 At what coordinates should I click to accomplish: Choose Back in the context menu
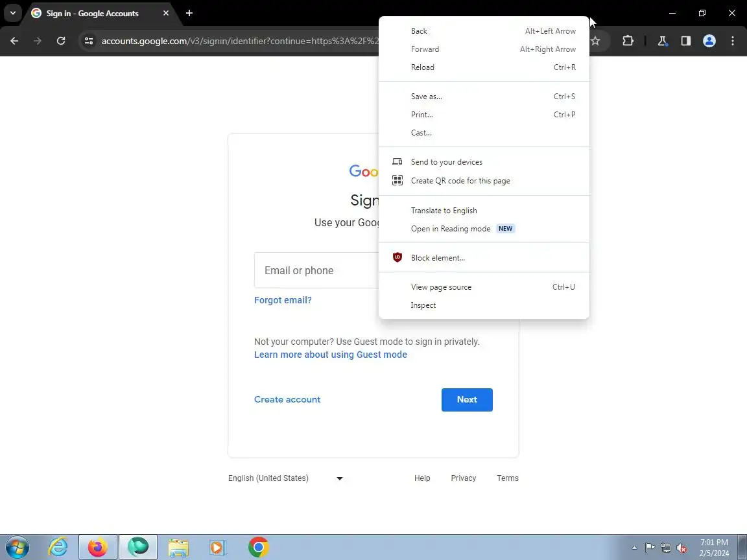(x=484, y=31)
